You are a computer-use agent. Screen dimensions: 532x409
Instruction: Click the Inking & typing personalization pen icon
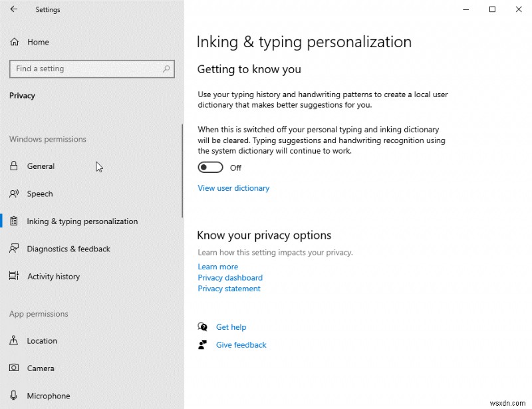click(15, 221)
